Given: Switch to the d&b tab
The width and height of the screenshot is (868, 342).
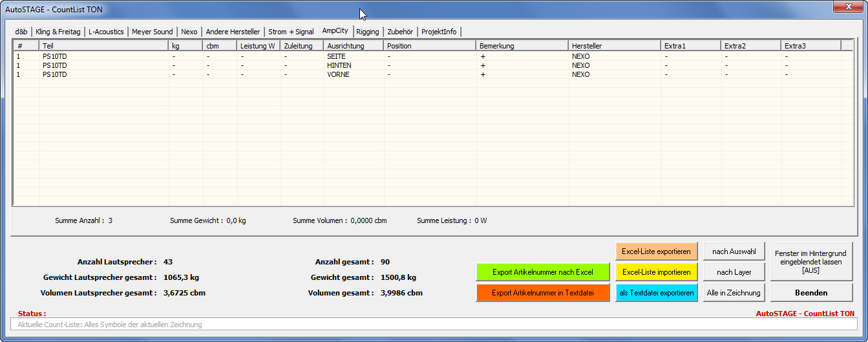Looking at the screenshot, I should point(21,32).
